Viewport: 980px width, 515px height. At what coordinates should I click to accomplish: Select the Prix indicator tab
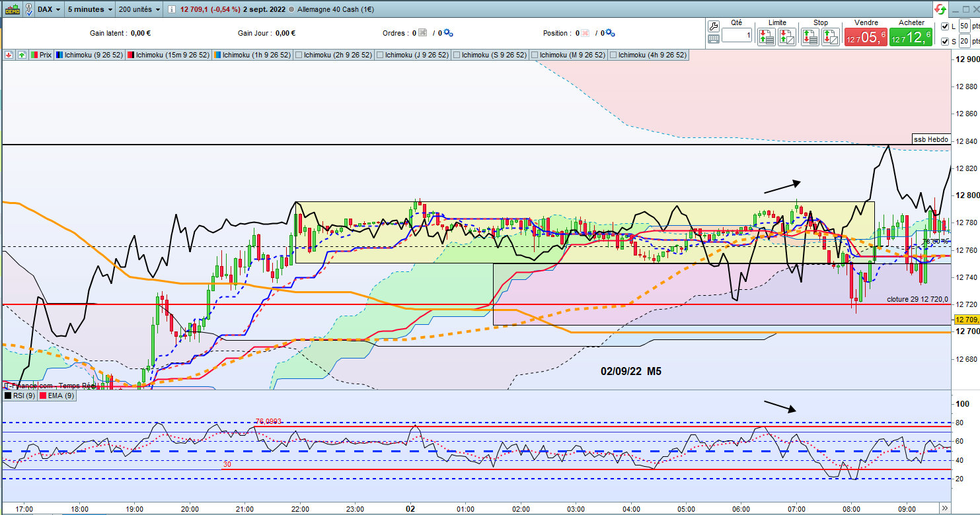pos(41,55)
